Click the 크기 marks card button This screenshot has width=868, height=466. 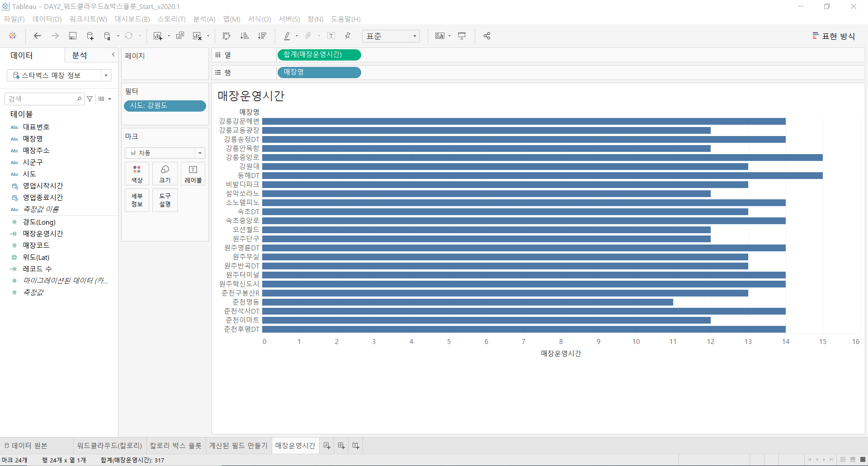165,174
